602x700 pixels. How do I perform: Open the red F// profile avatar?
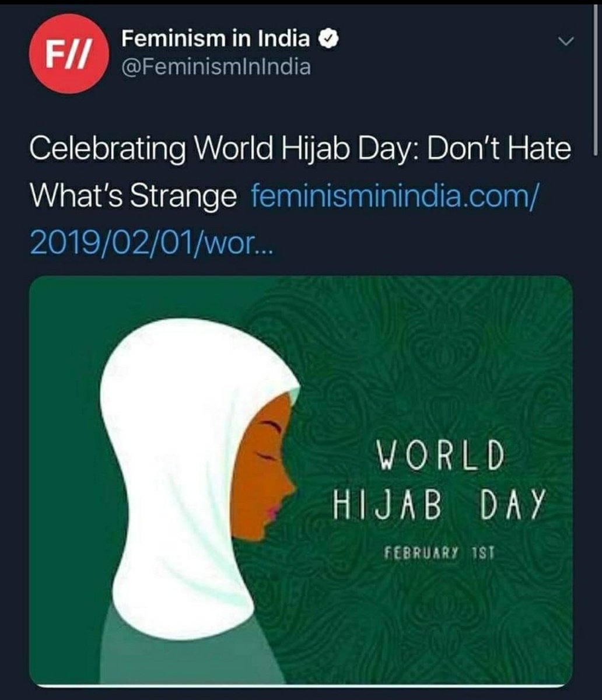tap(68, 54)
